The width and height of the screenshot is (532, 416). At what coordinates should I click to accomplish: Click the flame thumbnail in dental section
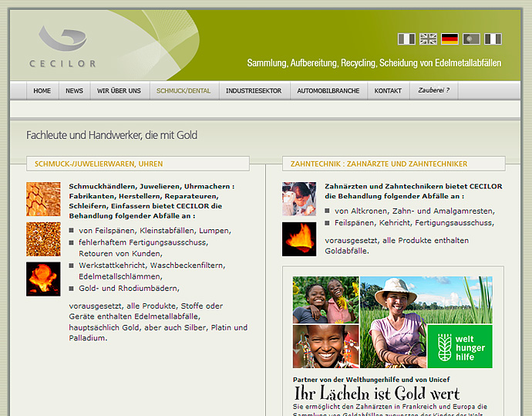(x=299, y=239)
